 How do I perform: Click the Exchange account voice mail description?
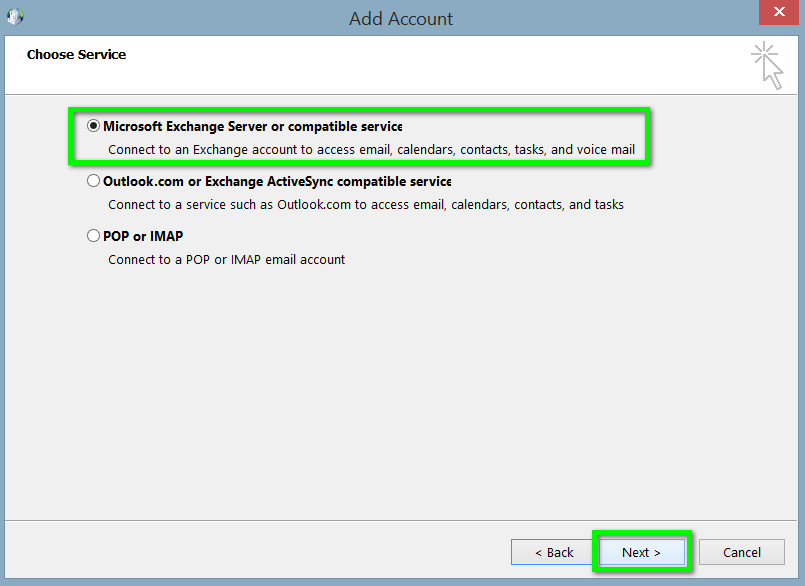[x=371, y=150]
